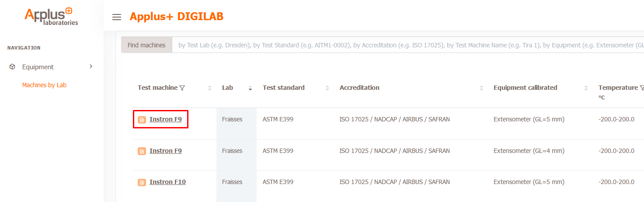This screenshot has width=644, height=202.
Task: Sort the Equipment calibrated column with its arrows
Action: (x=586, y=88)
